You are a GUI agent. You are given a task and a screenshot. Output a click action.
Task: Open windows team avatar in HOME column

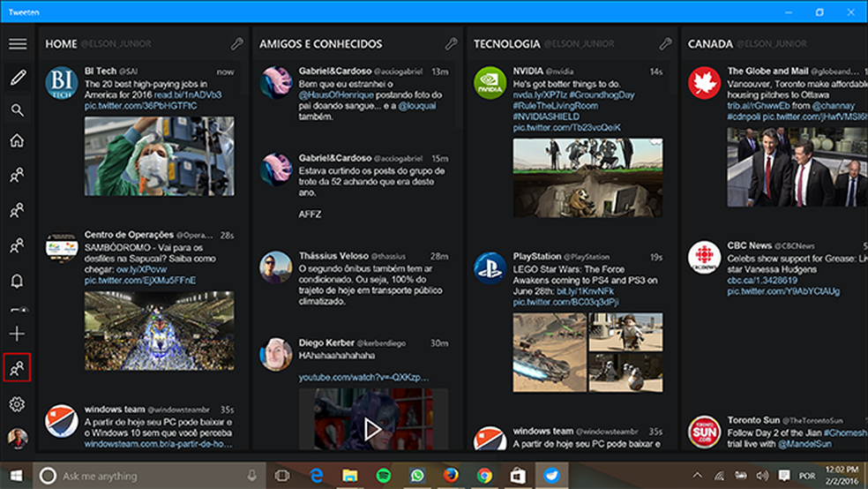[62, 421]
